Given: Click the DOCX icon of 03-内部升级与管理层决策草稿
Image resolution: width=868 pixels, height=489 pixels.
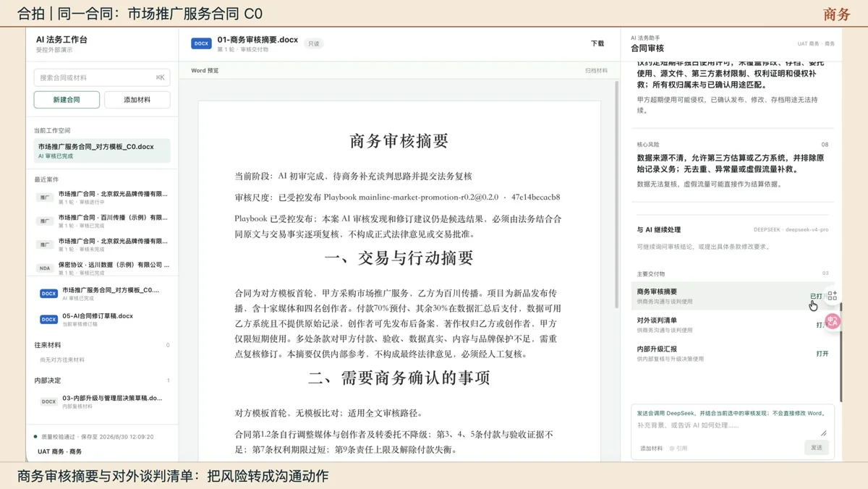Looking at the screenshot, I should (x=48, y=401).
